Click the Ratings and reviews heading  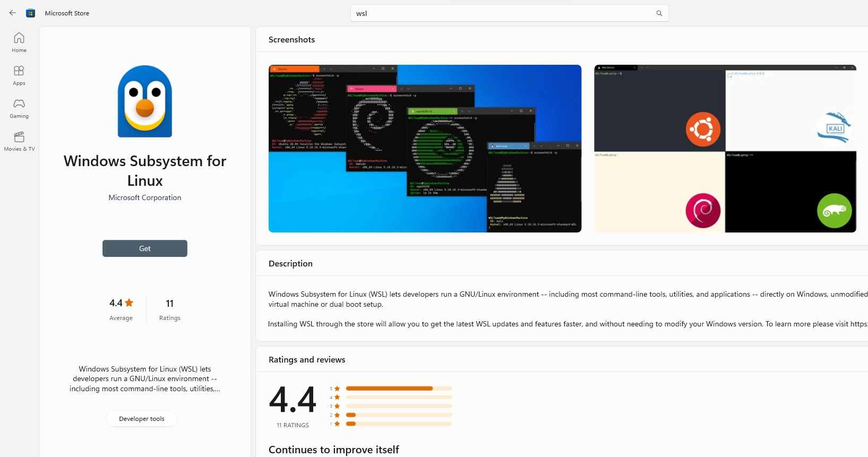[307, 360]
